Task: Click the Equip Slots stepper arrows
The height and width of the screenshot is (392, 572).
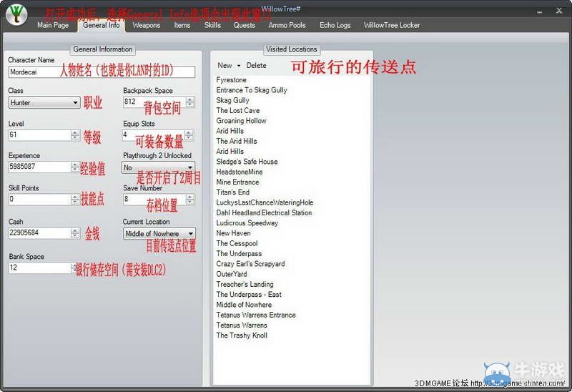Action: tap(189, 135)
